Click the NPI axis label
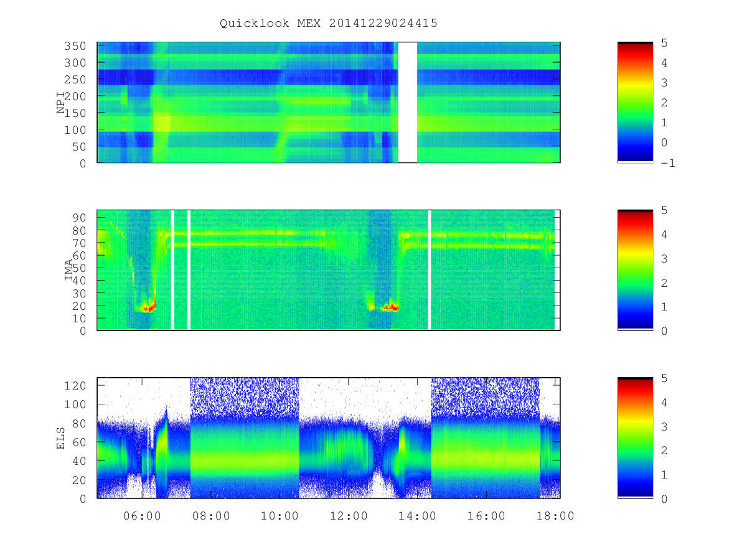Screen dimensions: 747x560 point(61,103)
